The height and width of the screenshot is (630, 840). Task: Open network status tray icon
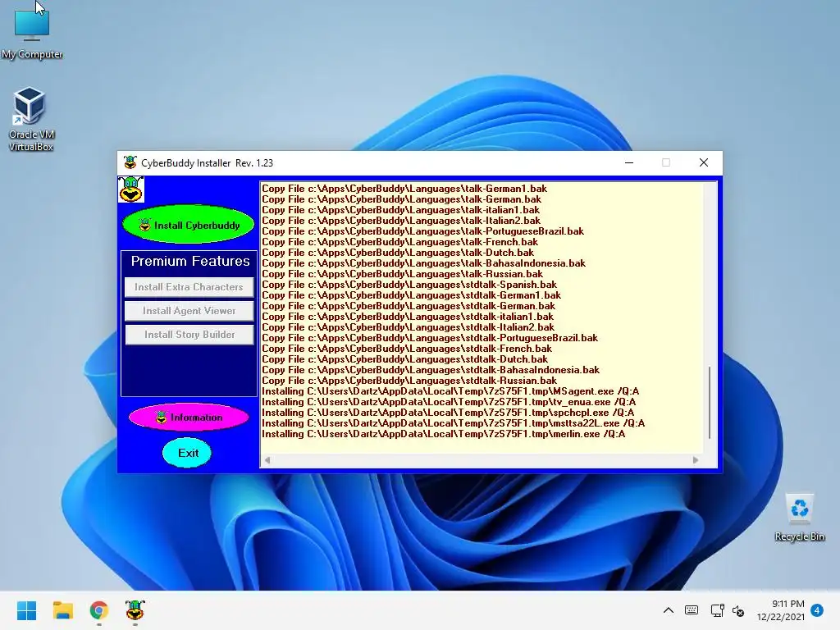pyautogui.click(x=717, y=610)
